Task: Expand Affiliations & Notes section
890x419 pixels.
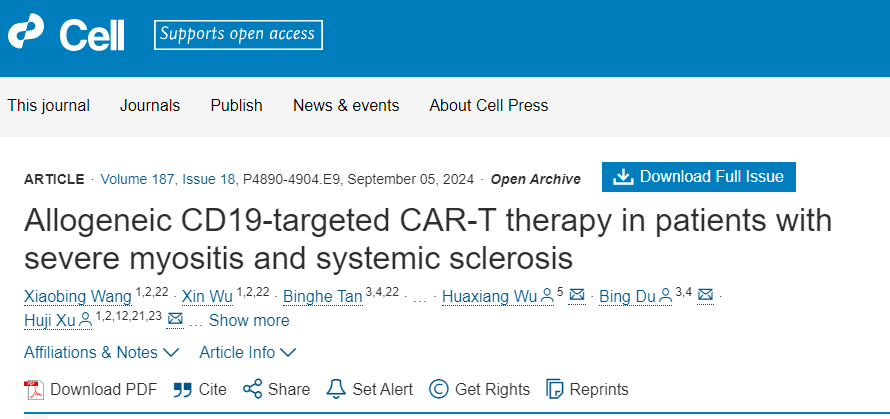Action: pyautogui.click(x=101, y=352)
